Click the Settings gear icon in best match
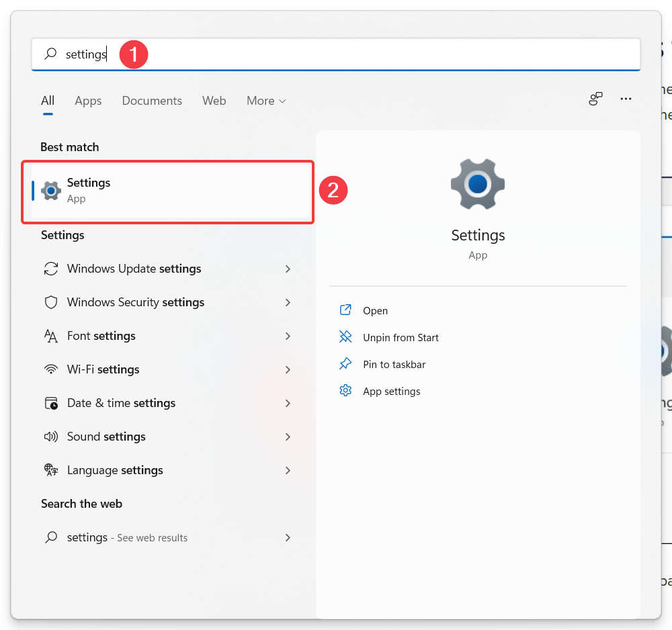The width and height of the screenshot is (672, 630). pyautogui.click(x=51, y=191)
